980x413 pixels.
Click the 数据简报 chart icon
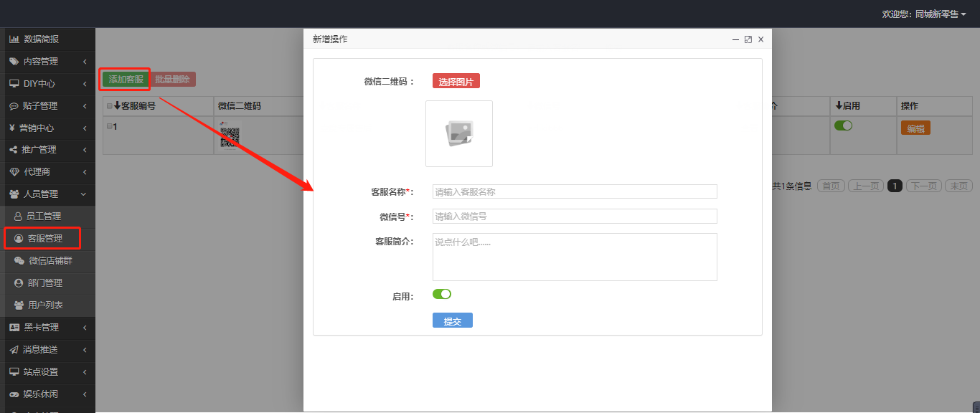(x=14, y=39)
